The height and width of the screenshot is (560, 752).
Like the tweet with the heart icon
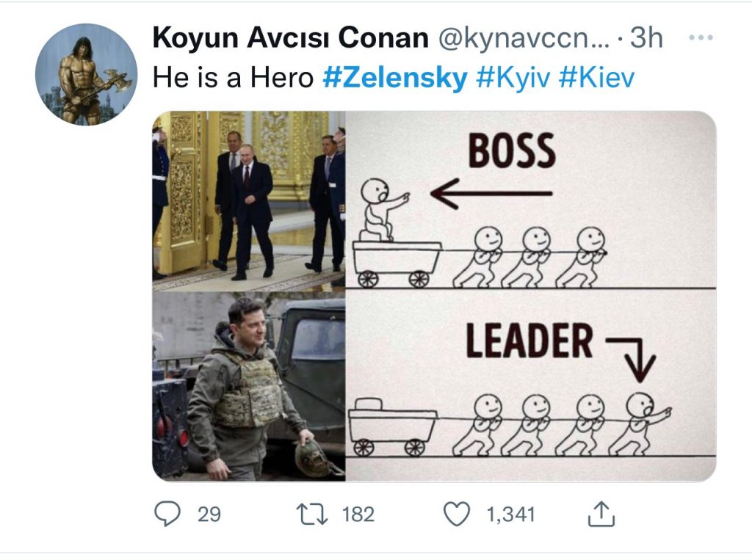pos(458,514)
